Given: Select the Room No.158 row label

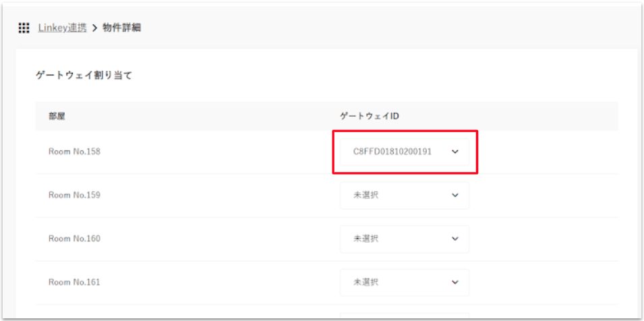Looking at the screenshot, I should click(74, 152).
